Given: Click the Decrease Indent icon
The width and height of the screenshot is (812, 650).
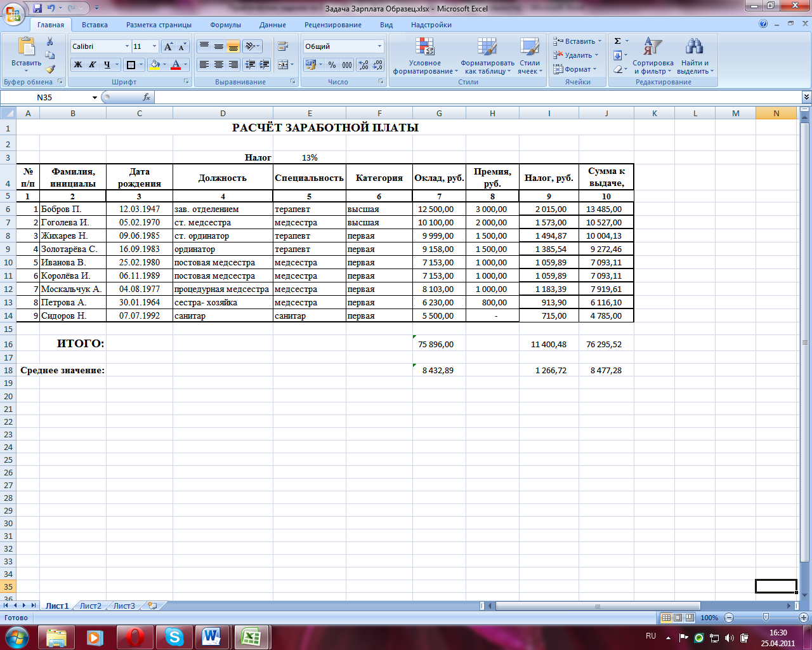Looking at the screenshot, I should pos(250,65).
